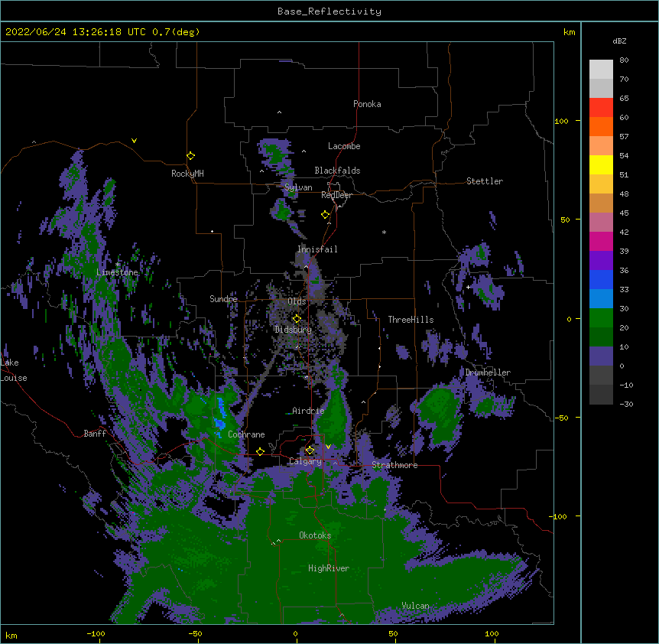Pick the bright yellow 54 dBZ legend swatch

click(601, 164)
